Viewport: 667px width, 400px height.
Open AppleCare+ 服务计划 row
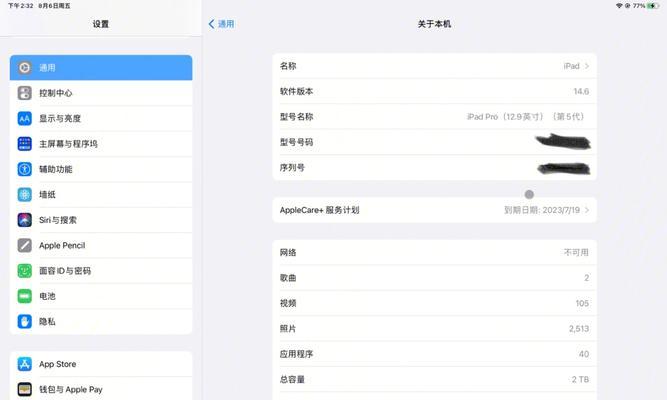(434, 210)
